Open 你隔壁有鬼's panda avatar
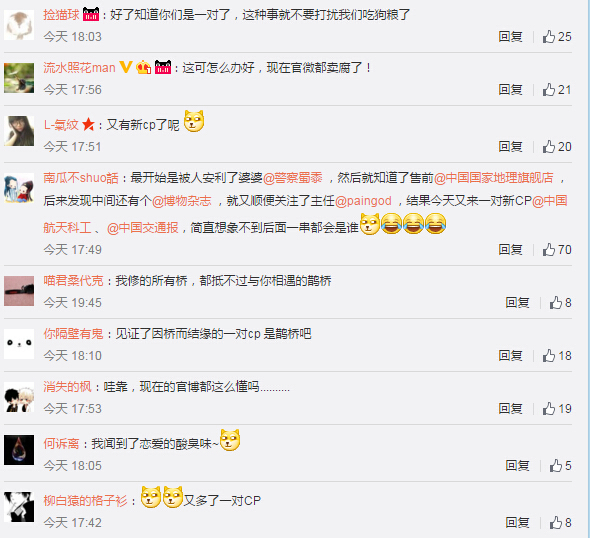This screenshot has width=590, height=538. click(x=19, y=343)
